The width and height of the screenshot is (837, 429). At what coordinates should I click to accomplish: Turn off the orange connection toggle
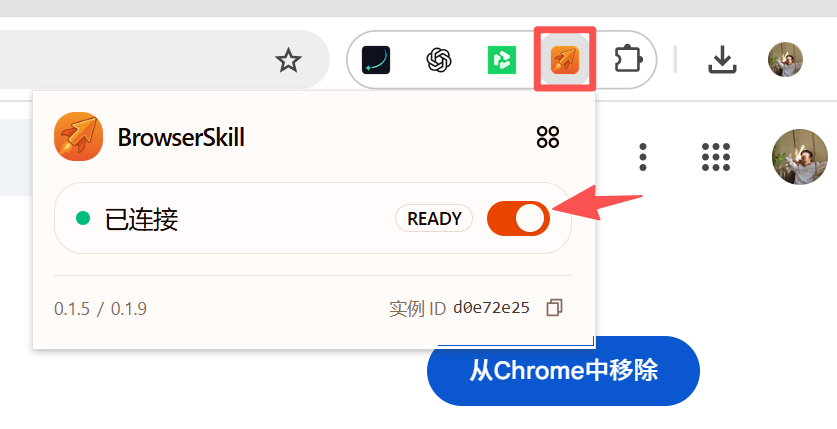pos(518,218)
